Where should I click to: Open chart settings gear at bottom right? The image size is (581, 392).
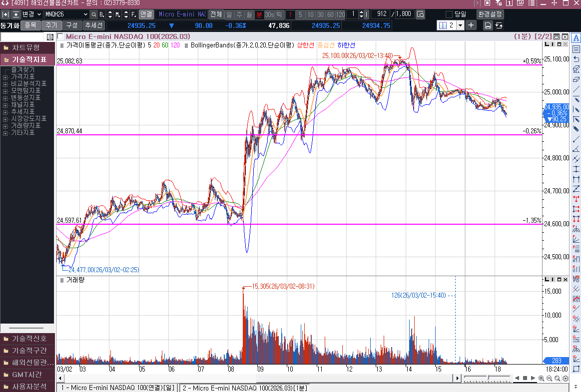[566, 378]
